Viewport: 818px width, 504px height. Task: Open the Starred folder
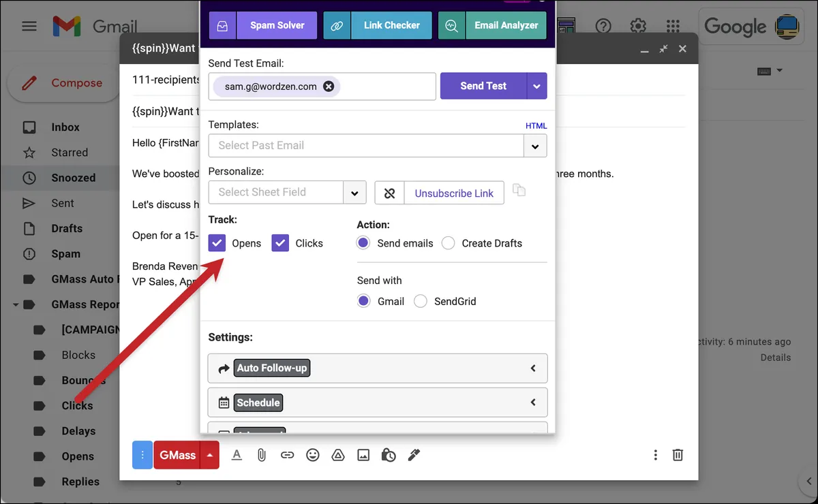pos(70,153)
